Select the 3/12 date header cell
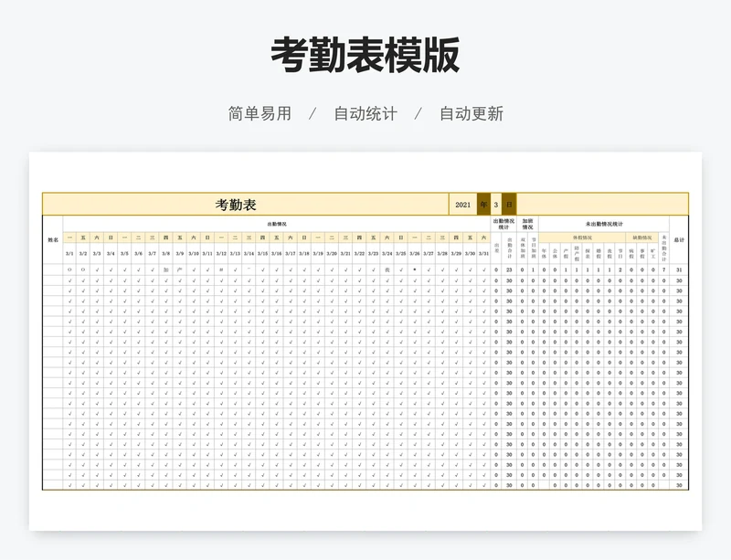The image size is (731, 560). (221, 254)
